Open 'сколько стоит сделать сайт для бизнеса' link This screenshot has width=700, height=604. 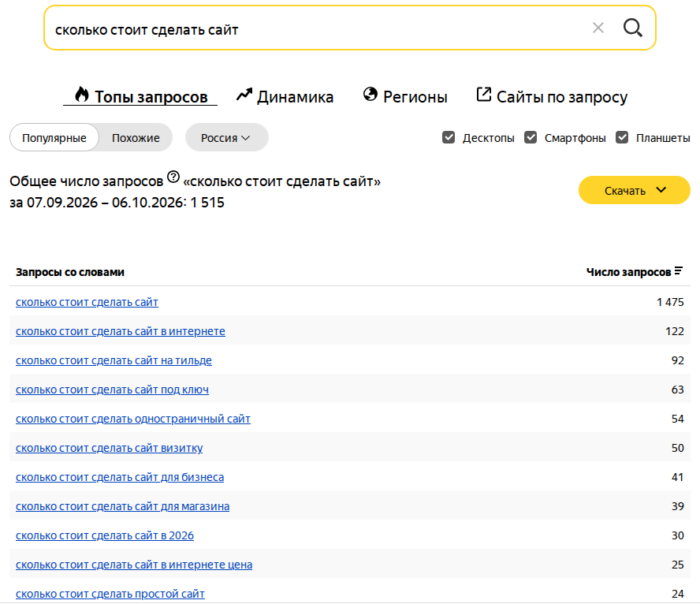coord(120,477)
